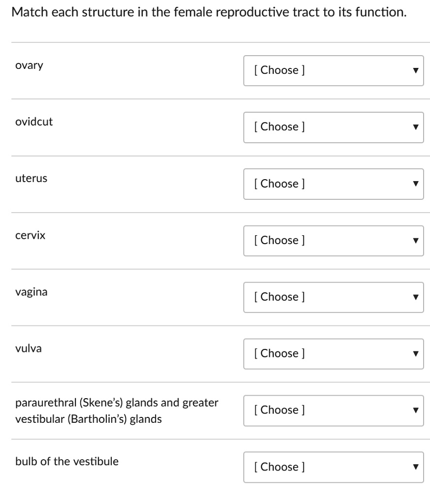The height and width of the screenshot is (504, 430).
Task: Click the vulva label text
Action: (28, 348)
